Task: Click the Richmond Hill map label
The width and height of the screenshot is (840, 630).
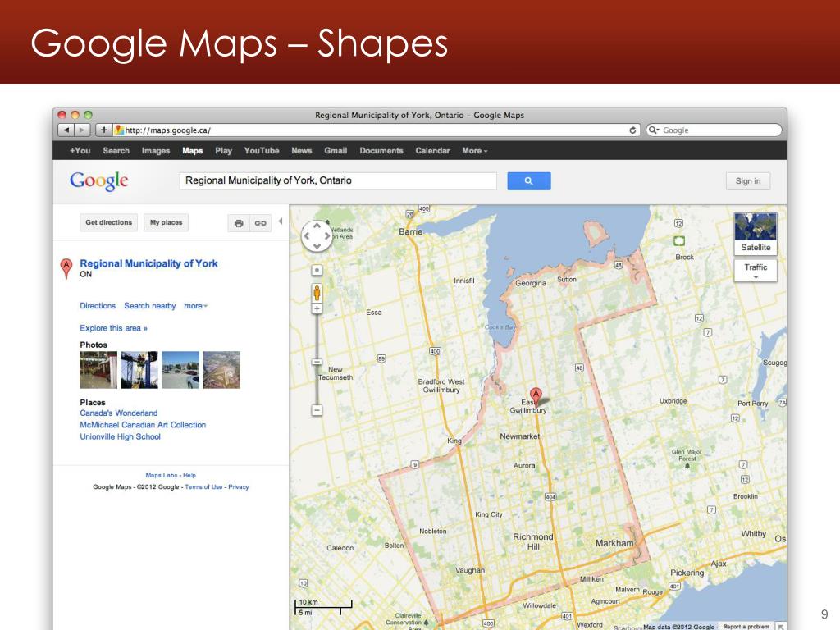Action: pyautogui.click(x=533, y=541)
